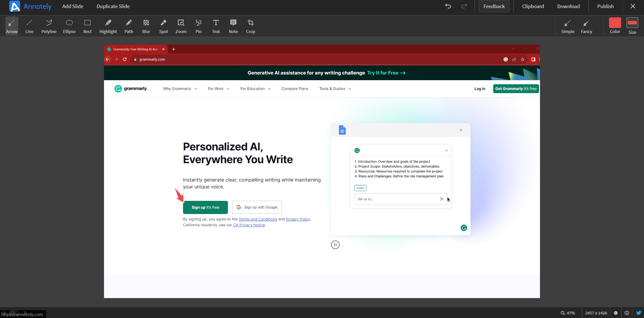
Task: Close the Annotely editor
Action: pos(633,6)
